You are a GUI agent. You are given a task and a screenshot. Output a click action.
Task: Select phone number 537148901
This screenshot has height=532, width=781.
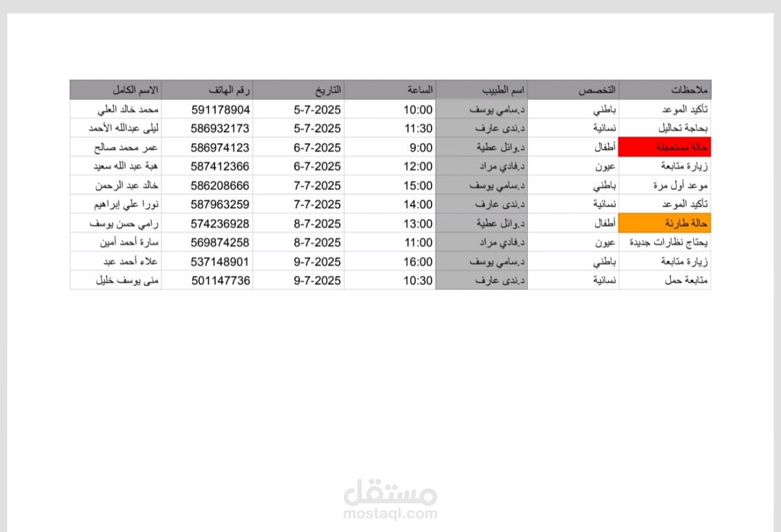coord(221,262)
